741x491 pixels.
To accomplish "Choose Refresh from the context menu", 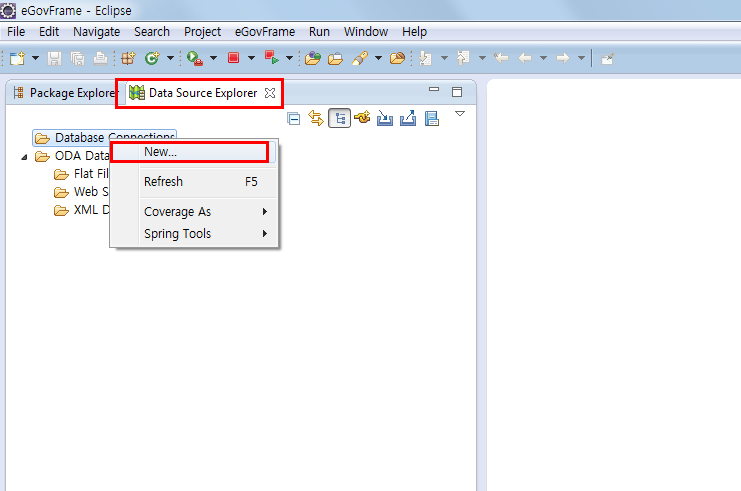I will [x=194, y=181].
